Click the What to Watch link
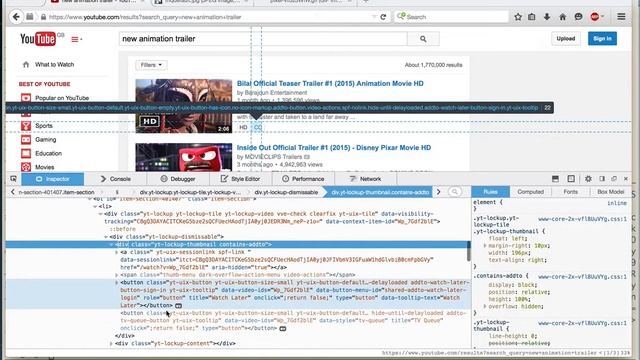 click(x=54, y=64)
